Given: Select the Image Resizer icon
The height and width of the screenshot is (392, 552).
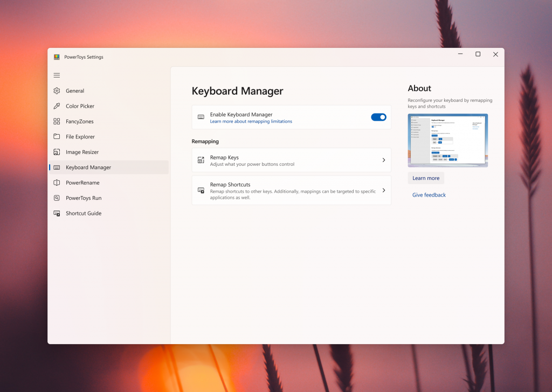Looking at the screenshot, I should pos(57,152).
